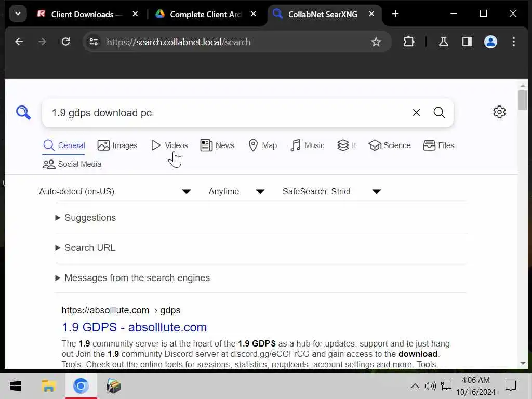Open search preferences gear icon
The height and width of the screenshot is (399, 532).
click(499, 112)
